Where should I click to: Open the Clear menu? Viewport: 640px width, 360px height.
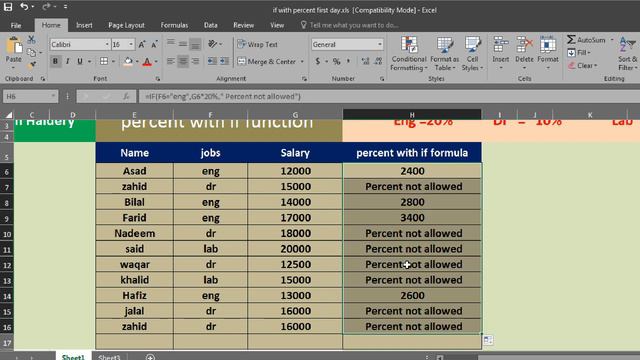pos(583,65)
